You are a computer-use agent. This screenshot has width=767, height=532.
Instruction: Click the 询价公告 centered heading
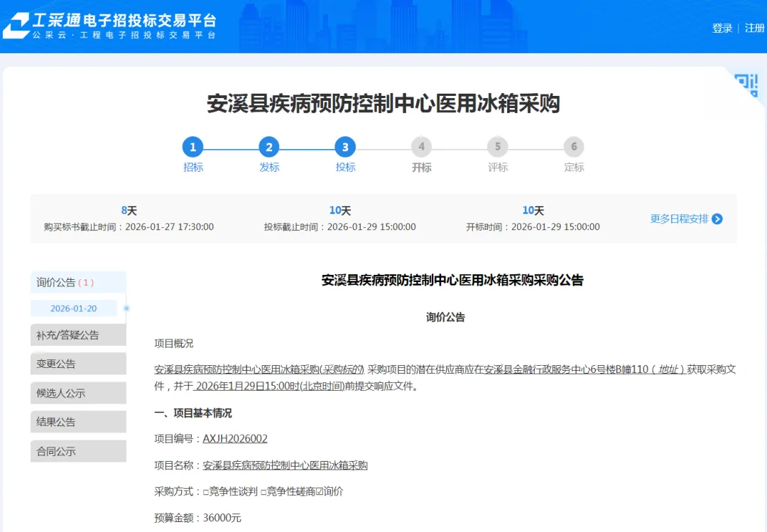pos(445,317)
